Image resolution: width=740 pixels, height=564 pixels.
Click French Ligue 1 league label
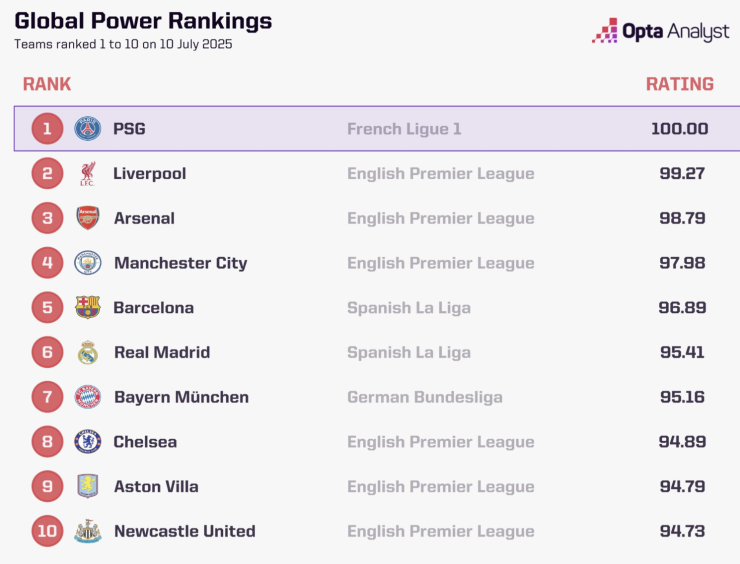coord(404,129)
